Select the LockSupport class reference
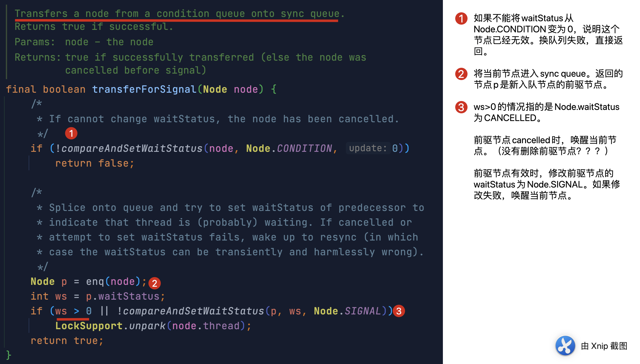Screen dimensions: 640x364 click(89, 326)
